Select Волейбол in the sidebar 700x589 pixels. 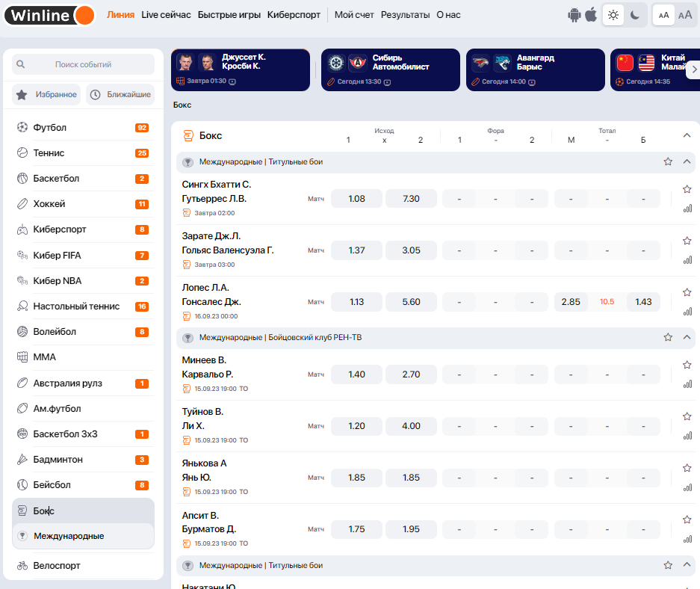point(83,332)
